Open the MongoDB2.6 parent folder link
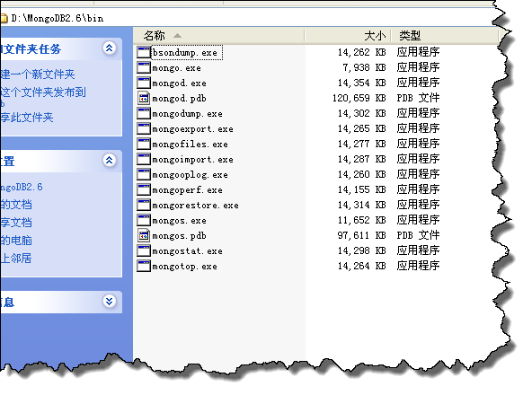 click(22, 187)
